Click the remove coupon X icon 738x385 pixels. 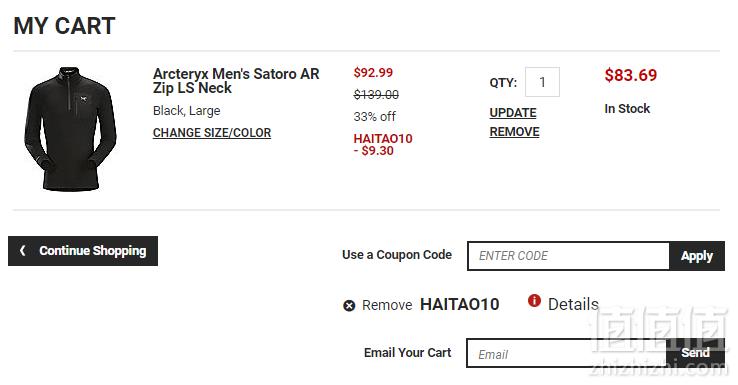pos(349,306)
